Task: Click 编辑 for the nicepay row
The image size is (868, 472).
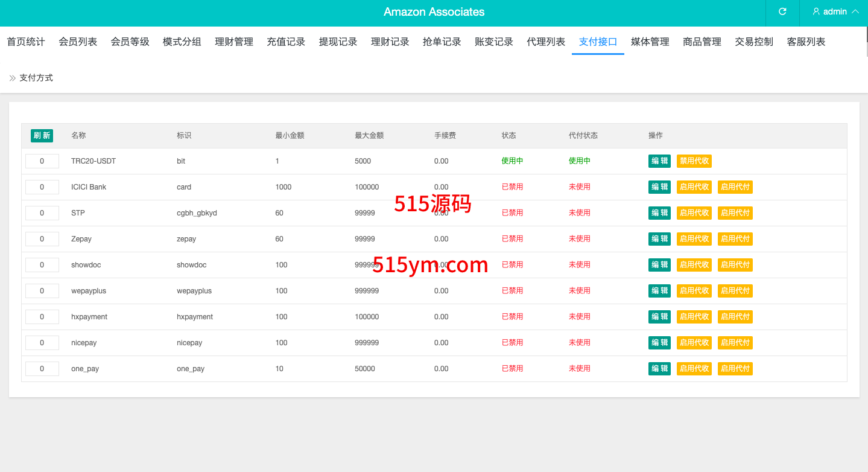Action: (x=659, y=343)
